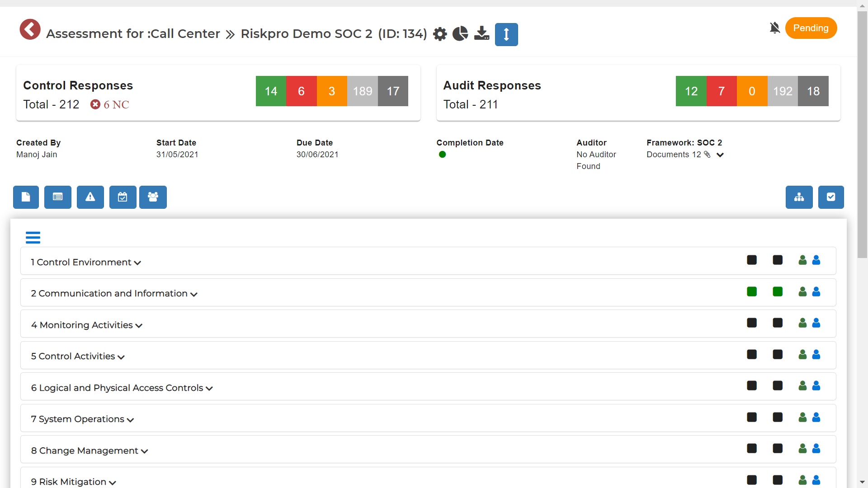This screenshot has height=488, width=868.
Task: Download the assessment via download icon
Action: (x=481, y=33)
